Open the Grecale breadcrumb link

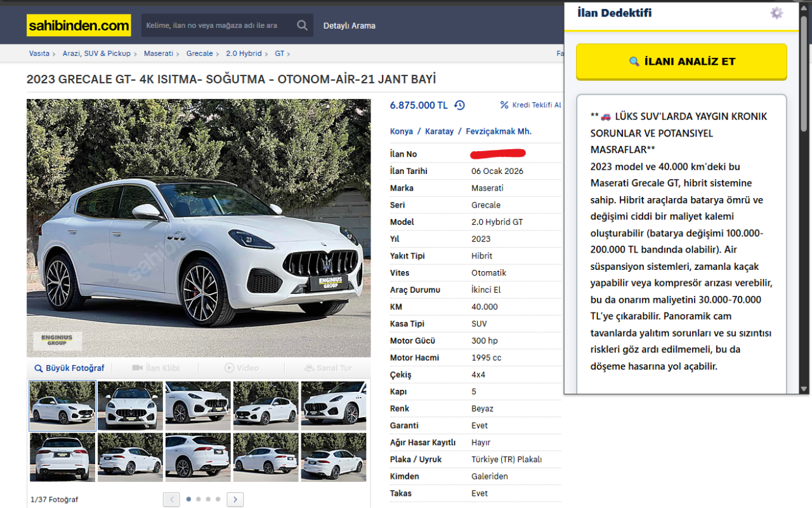tap(200, 53)
